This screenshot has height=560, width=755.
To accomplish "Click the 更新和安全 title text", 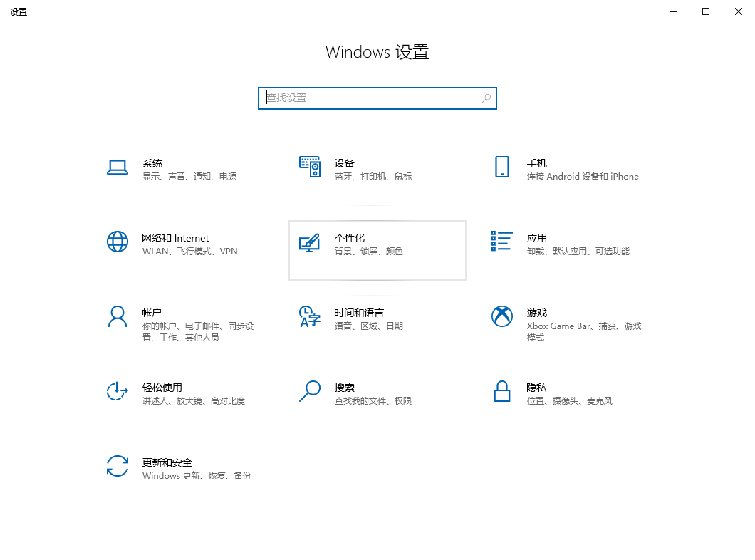I will click(x=167, y=462).
